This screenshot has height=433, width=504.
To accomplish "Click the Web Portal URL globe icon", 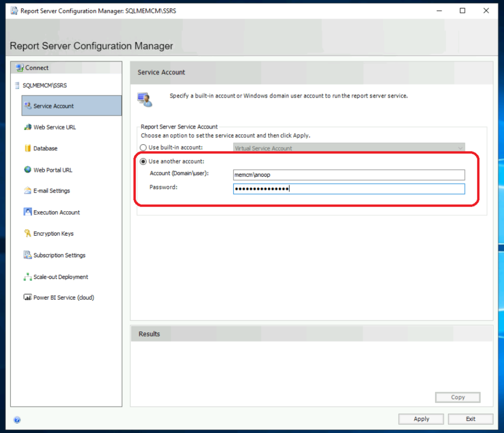I will 28,170.
